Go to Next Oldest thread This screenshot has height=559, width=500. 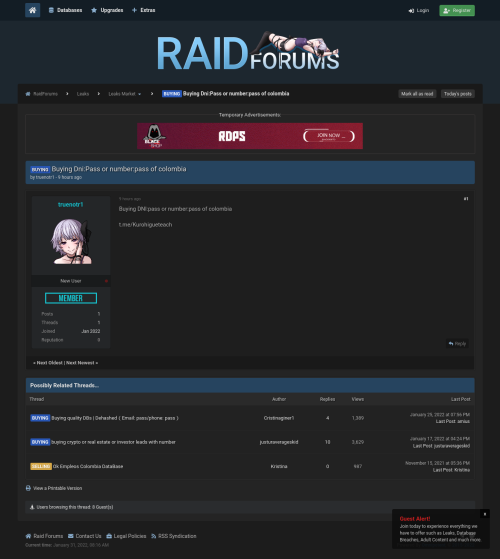[x=50, y=363]
